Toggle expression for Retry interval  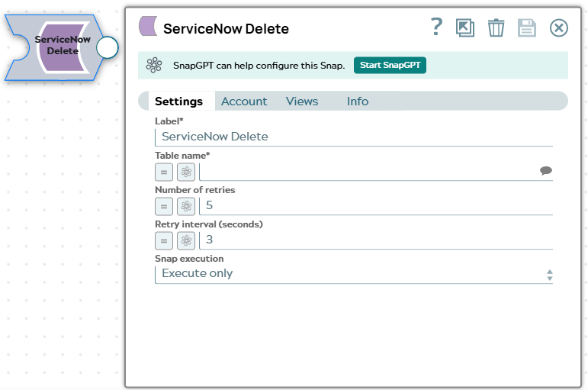coord(164,240)
